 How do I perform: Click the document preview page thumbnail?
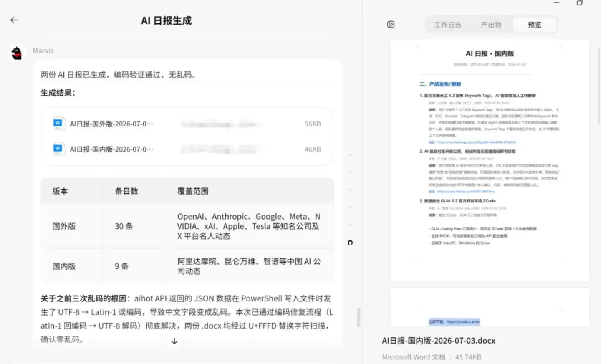pos(490,161)
